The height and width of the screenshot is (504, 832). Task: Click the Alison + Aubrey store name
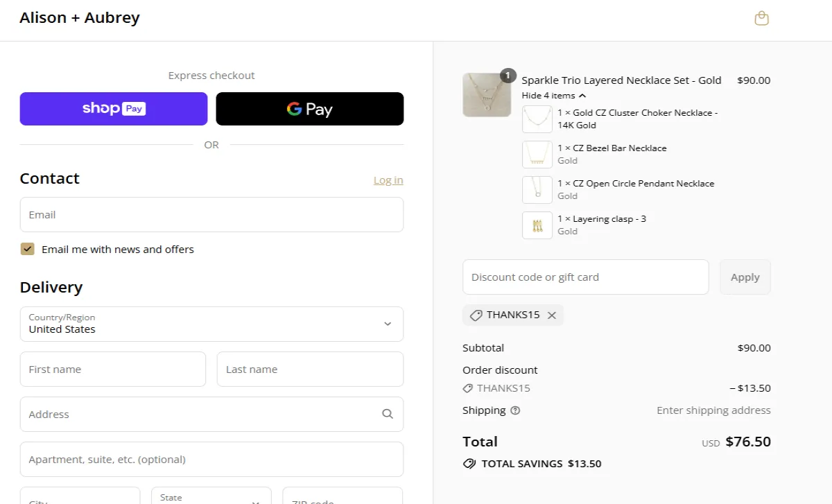(79, 17)
